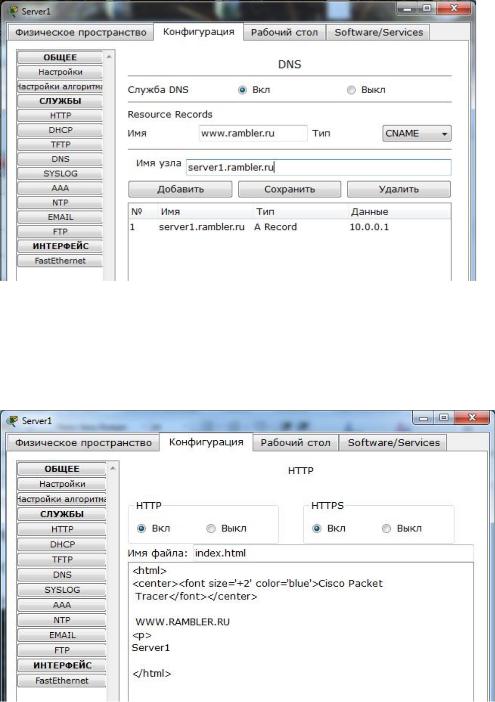This screenshot has width=495, height=702.
Task: Select NTP service in DNS window sidebar
Action: (60, 202)
